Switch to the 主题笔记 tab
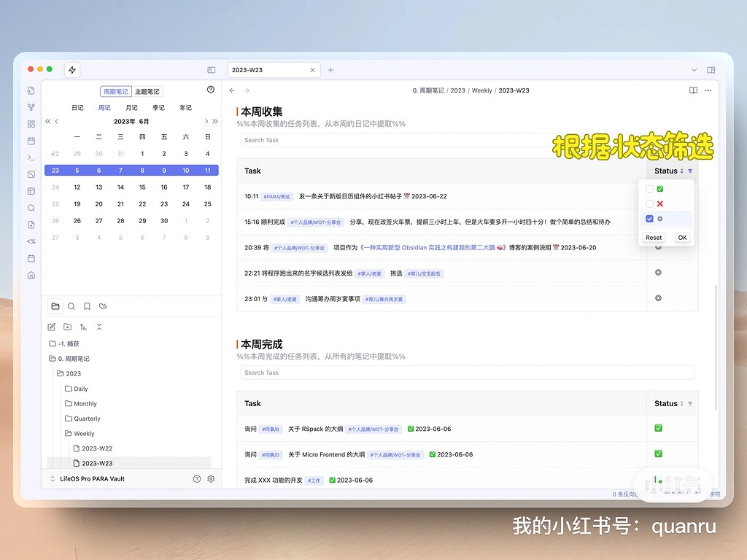747x560 pixels. tap(146, 91)
